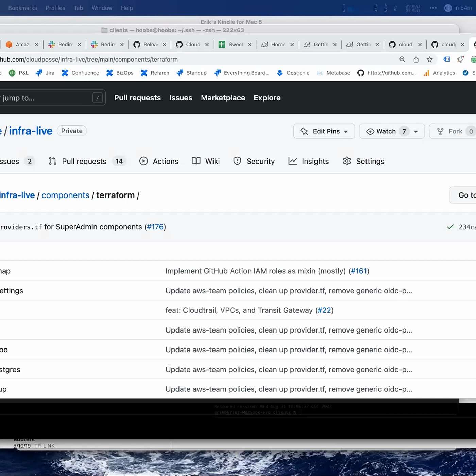Expand the Watch dropdown arrow
This screenshot has width=476, height=476.
pos(416,132)
